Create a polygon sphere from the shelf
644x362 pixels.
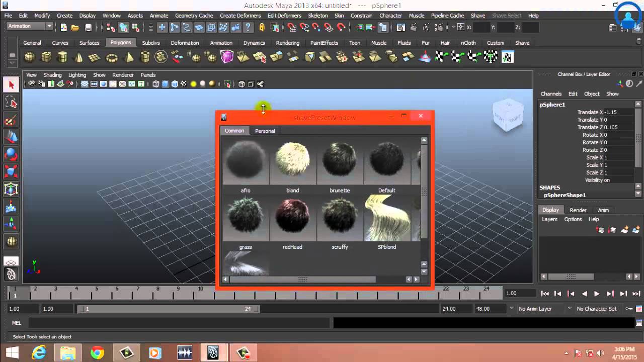[30, 57]
